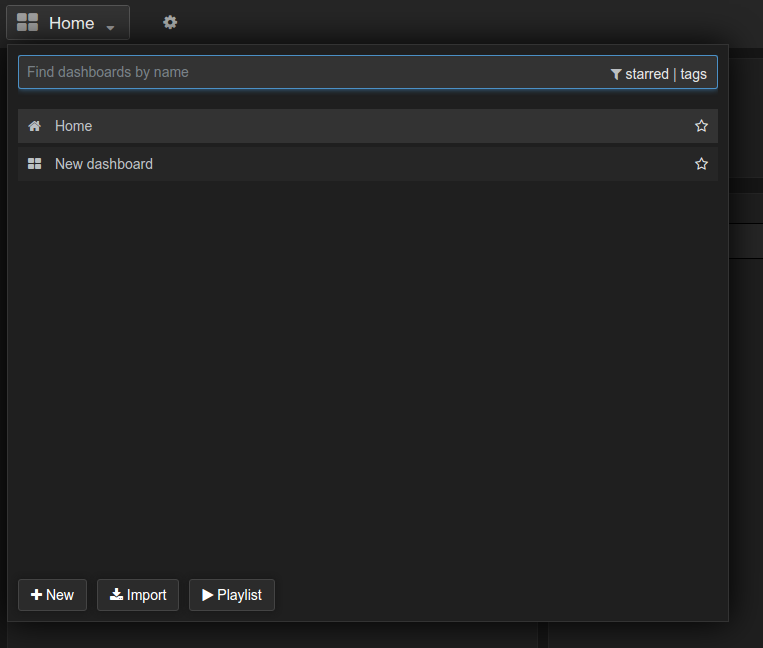Create a dashboard with the New button
This screenshot has width=763, height=648.
pos(52,595)
